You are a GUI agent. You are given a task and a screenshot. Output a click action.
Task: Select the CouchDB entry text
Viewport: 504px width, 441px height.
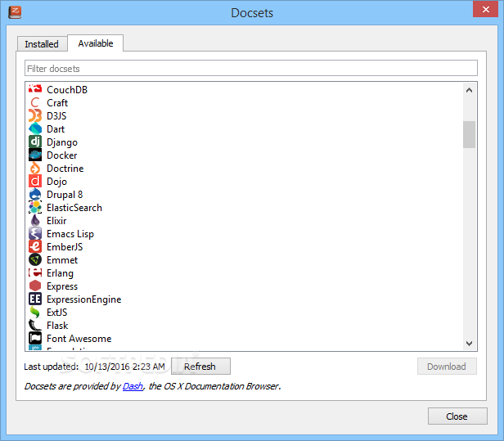(67, 90)
